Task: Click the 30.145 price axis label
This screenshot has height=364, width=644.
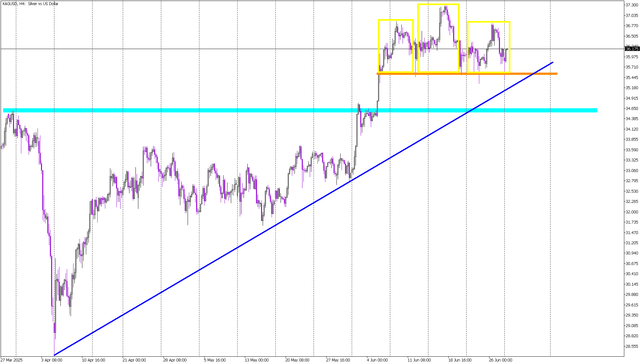Action: click(632, 284)
